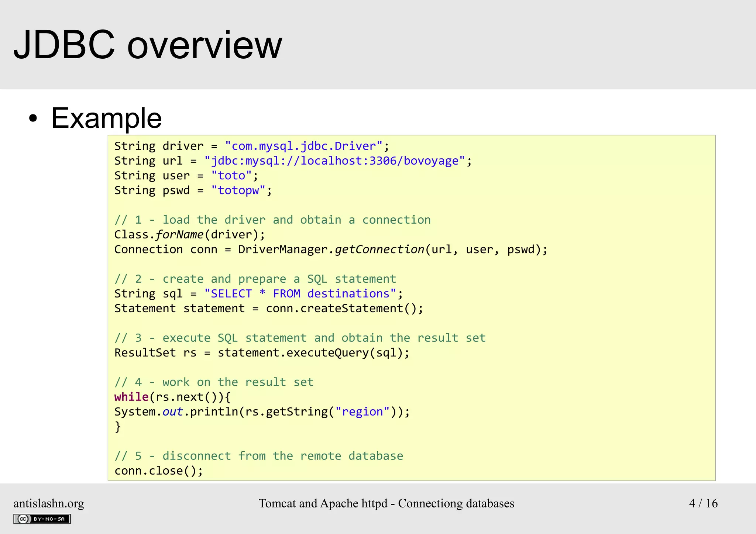Select the 'Example' bullet heading

coord(106,118)
